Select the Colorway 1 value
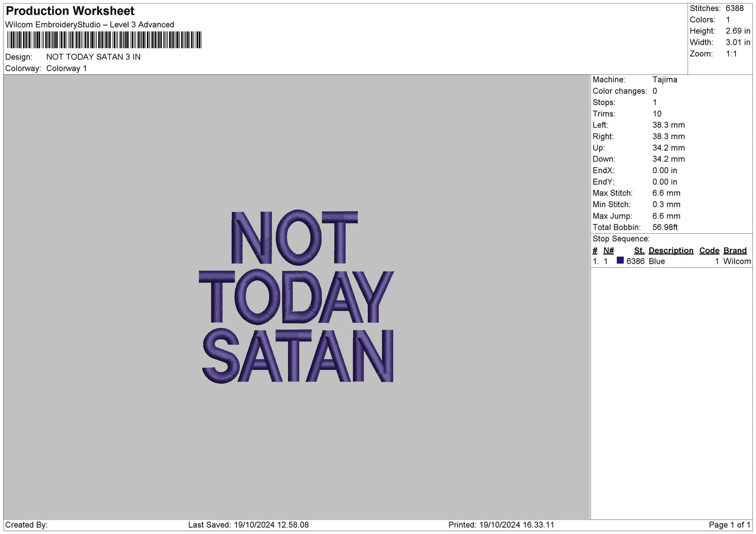The image size is (756, 534). (x=66, y=69)
